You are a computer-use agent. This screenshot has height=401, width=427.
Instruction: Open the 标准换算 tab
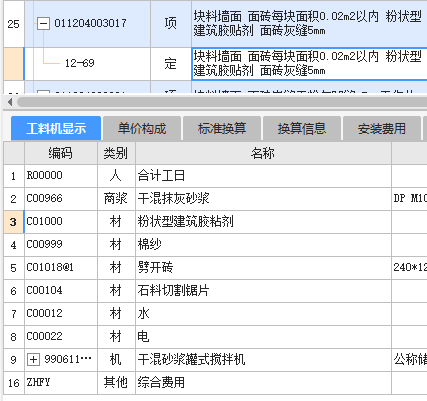pyautogui.click(x=222, y=128)
